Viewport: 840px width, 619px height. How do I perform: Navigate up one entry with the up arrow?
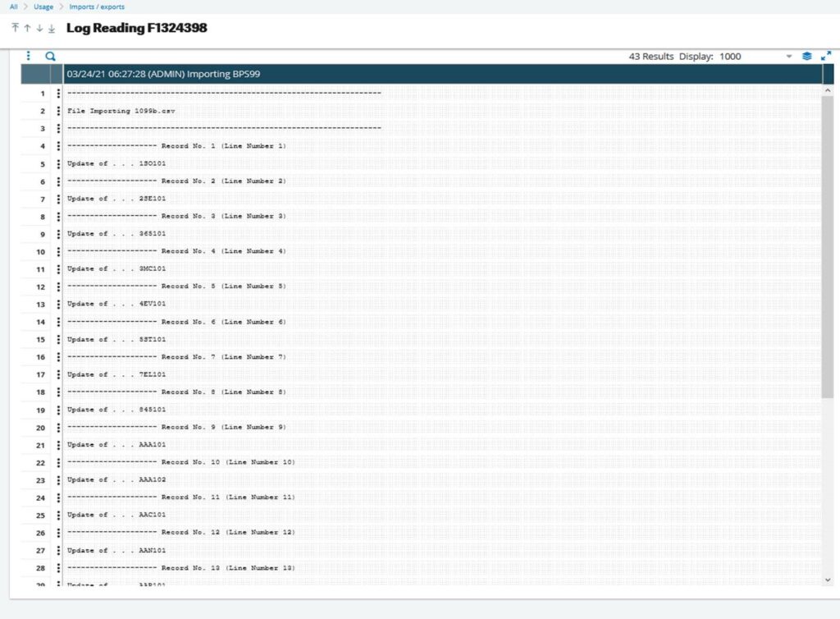(27, 27)
